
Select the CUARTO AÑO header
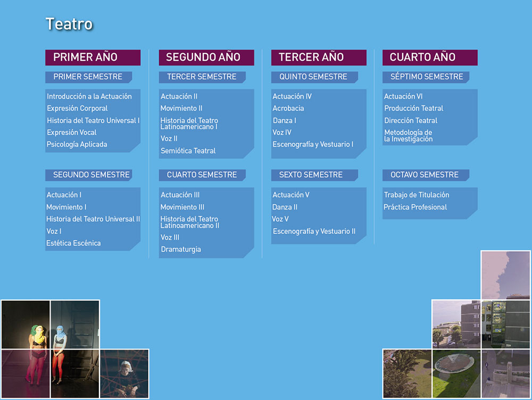pos(430,57)
